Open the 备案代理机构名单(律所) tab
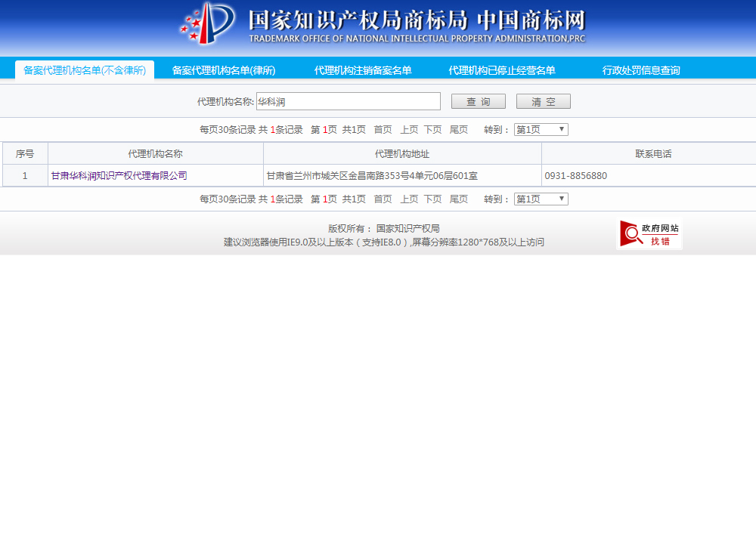 pyautogui.click(x=224, y=70)
